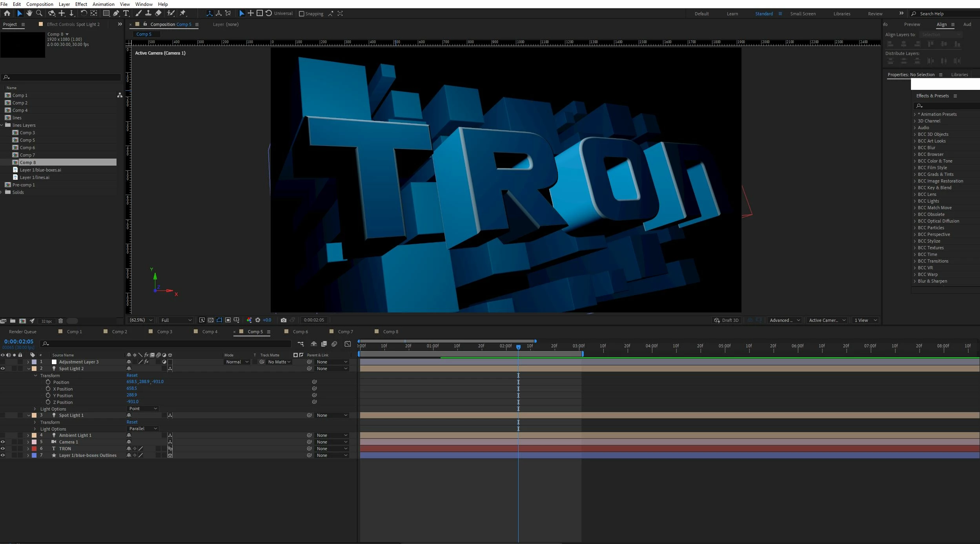Click Reset for Spot Light 2 Transform
The width and height of the screenshot is (980, 544).
coord(132,375)
